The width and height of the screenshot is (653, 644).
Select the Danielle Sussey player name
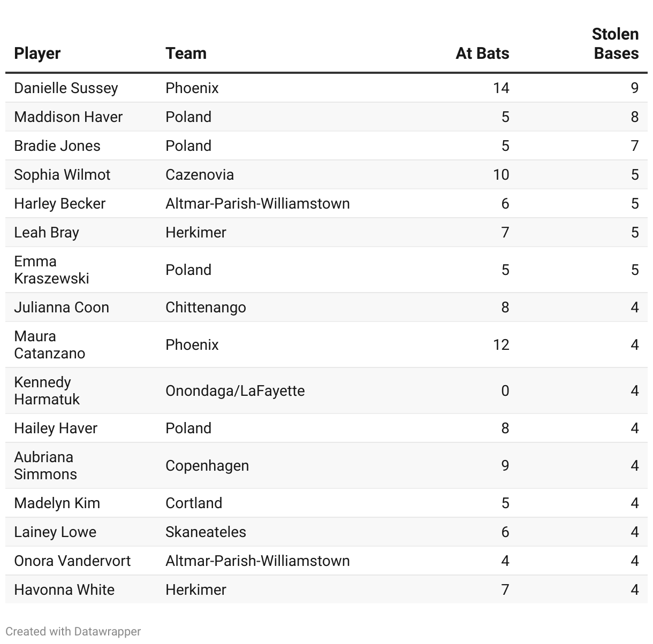(x=66, y=88)
